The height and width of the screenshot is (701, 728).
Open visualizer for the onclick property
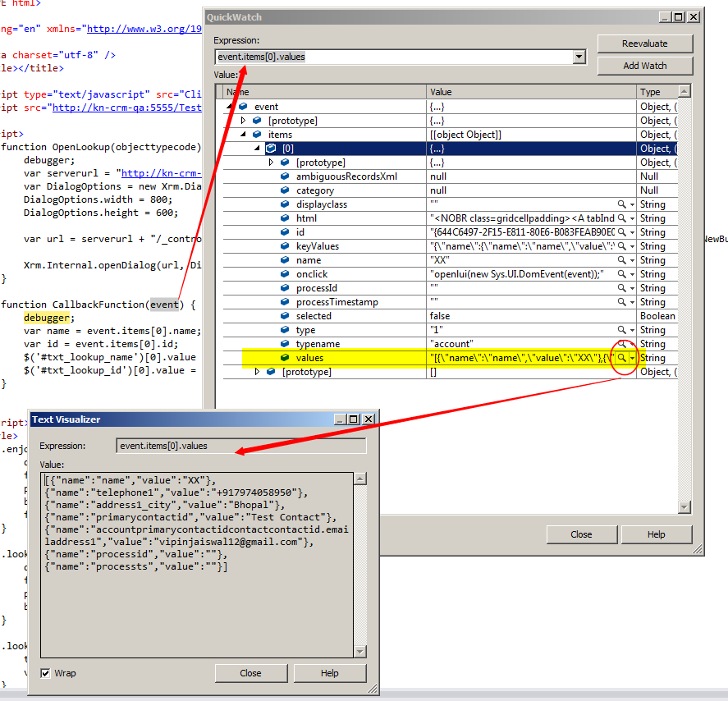tap(622, 273)
